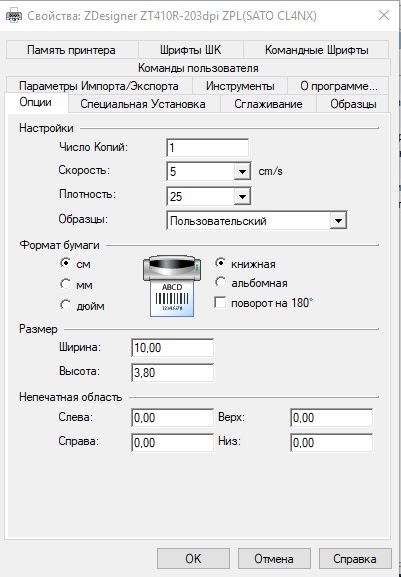Screen dimensions: 401x577
Task: Expand the Плотность dropdown list
Action: tap(242, 196)
